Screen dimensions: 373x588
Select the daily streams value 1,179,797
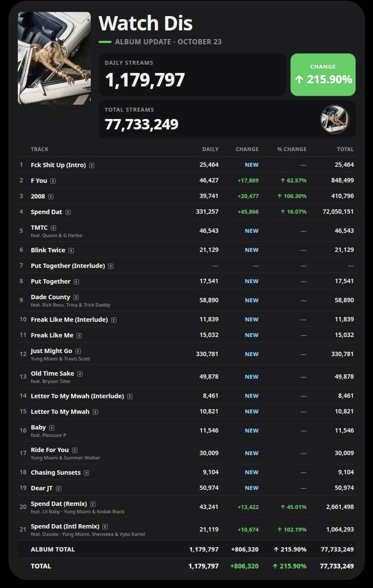(x=145, y=79)
